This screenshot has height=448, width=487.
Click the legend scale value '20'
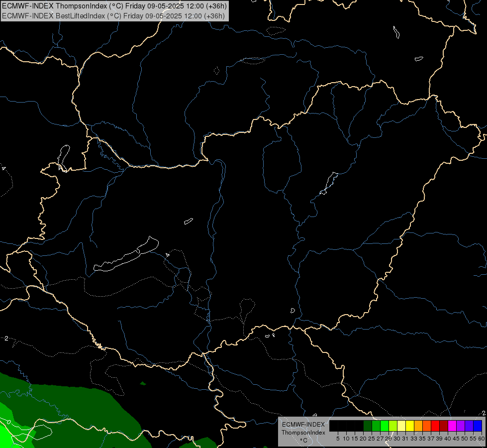coord(363,439)
